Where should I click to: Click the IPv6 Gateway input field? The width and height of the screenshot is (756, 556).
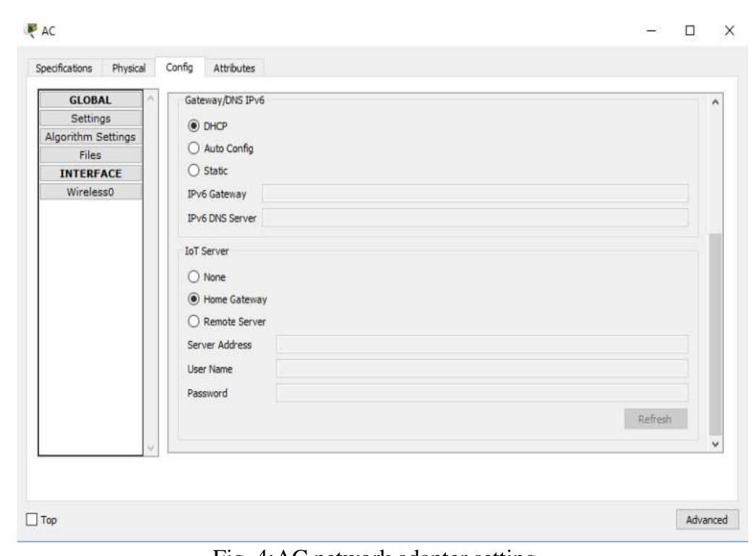474,192
